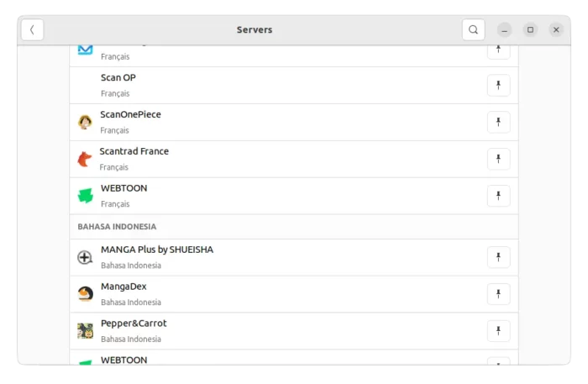Open the search button in header

[473, 29]
